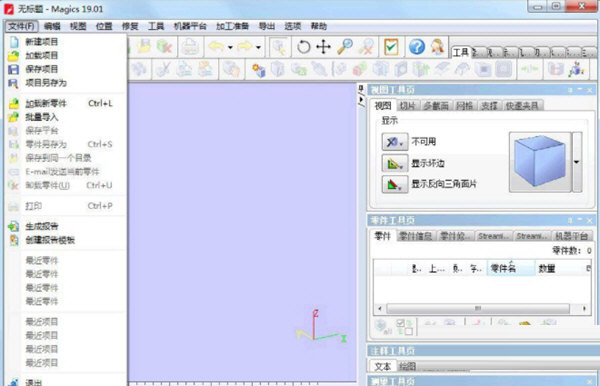Screen dimensions: 600x386
Task: Click the parts list scroll right arrow
Action: (584, 308)
